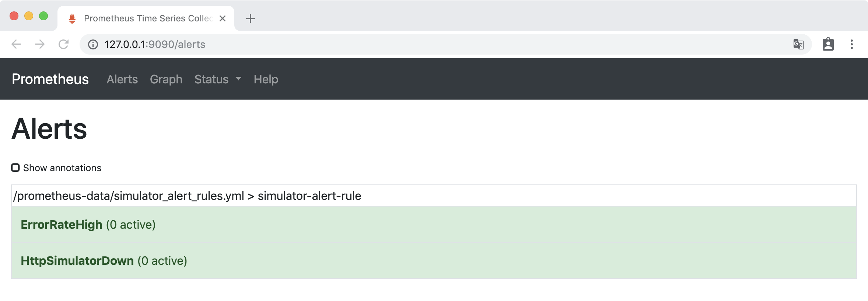This screenshot has width=868, height=301.
Task: Open the Google Translate icon
Action: point(798,45)
